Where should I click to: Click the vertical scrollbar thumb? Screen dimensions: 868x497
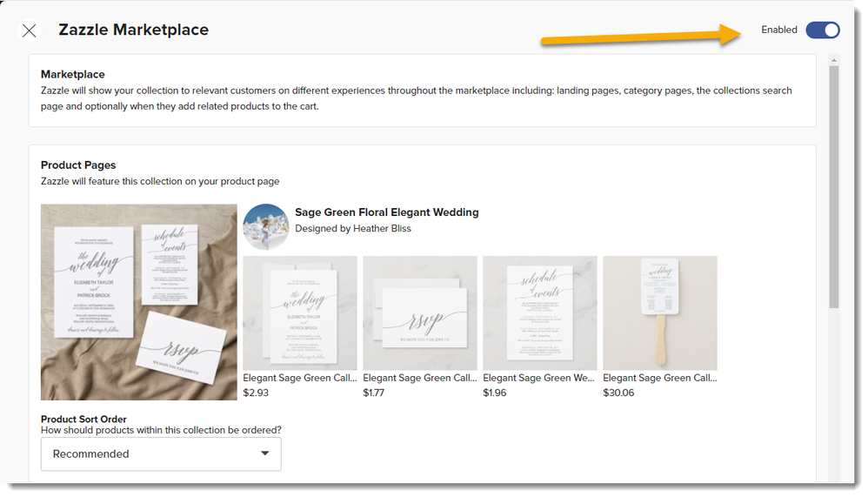pyautogui.click(x=834, y=187)
